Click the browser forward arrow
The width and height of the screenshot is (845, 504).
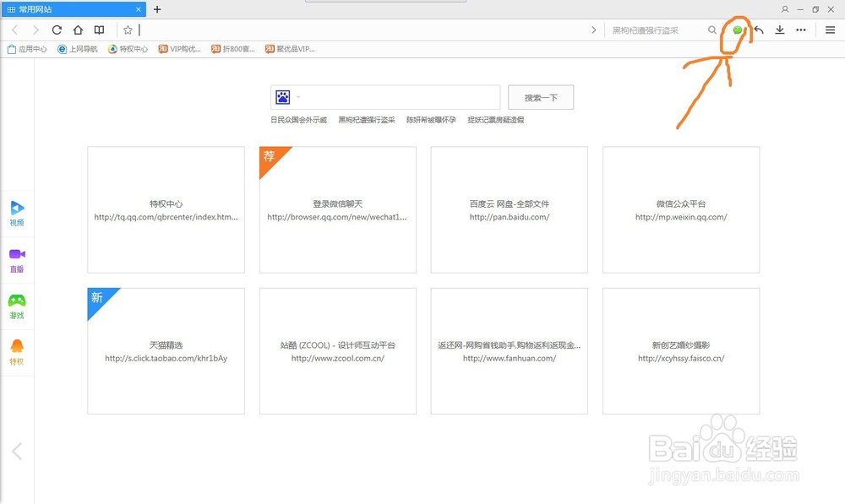[35, 30]
